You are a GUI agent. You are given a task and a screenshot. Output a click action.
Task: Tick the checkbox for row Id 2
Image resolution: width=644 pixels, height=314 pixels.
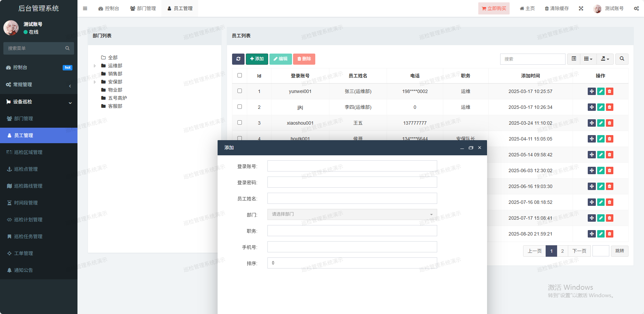click(239, 107)
